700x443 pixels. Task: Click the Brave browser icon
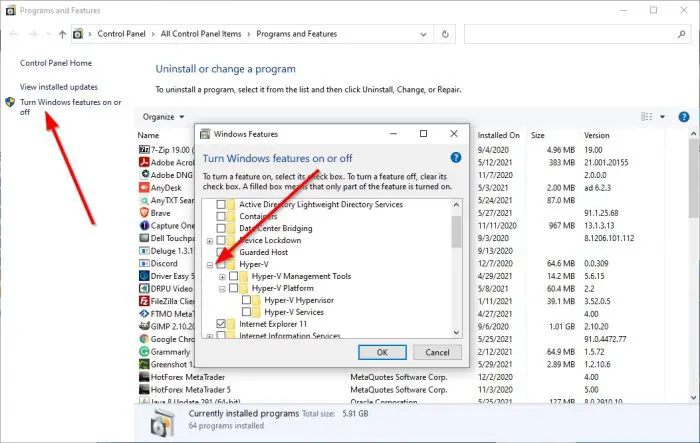point(144,213)
